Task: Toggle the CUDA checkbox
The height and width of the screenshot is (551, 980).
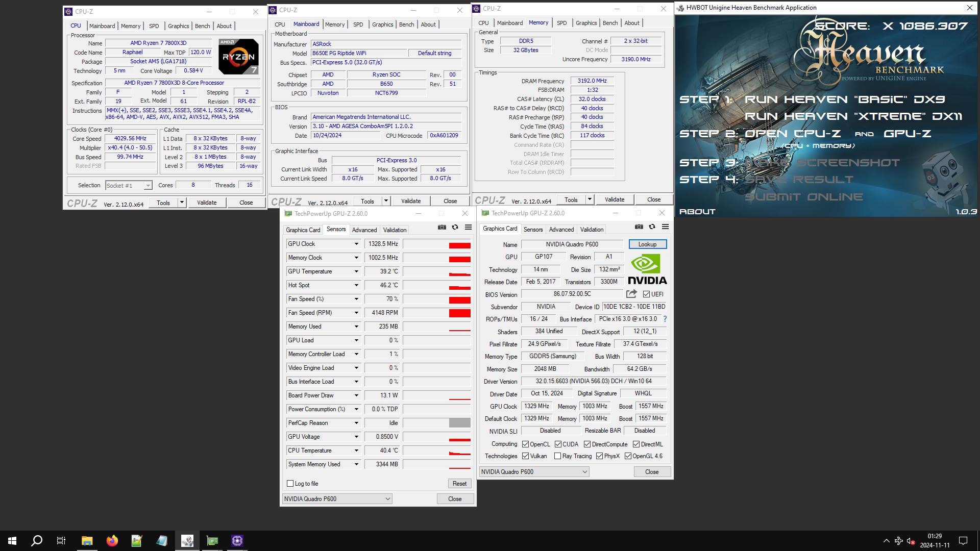Action: tap(558, 444)
